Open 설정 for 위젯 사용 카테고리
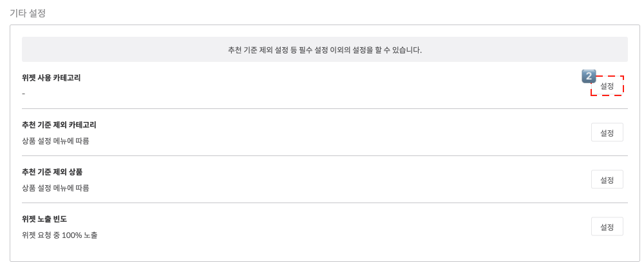The height and width of the screenshot is (267, 644). click(x=607, y=86)
